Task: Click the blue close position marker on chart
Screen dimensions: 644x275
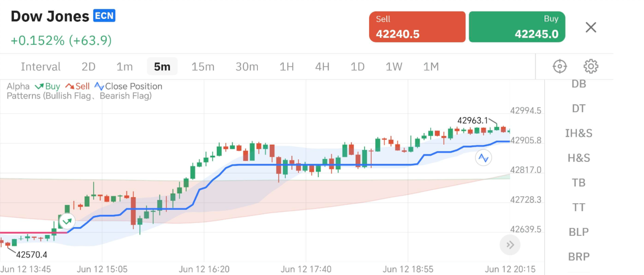Action: (x=483, y=158)
